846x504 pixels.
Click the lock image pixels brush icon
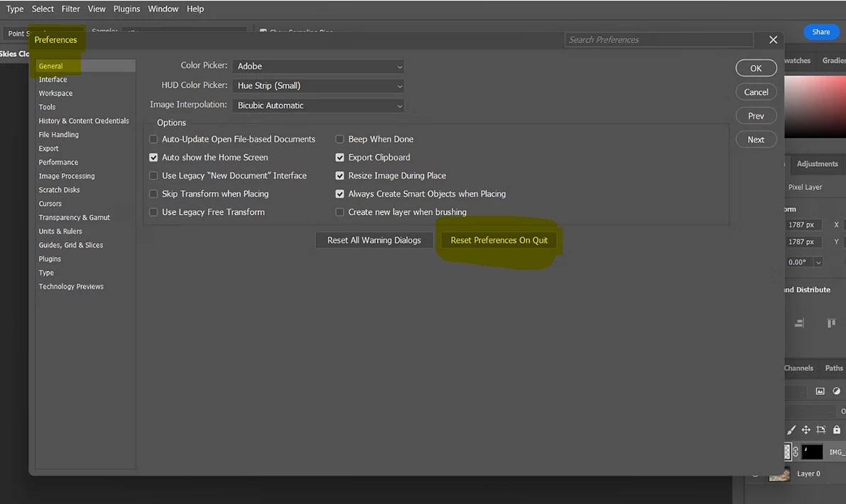[x=791, y=430]
